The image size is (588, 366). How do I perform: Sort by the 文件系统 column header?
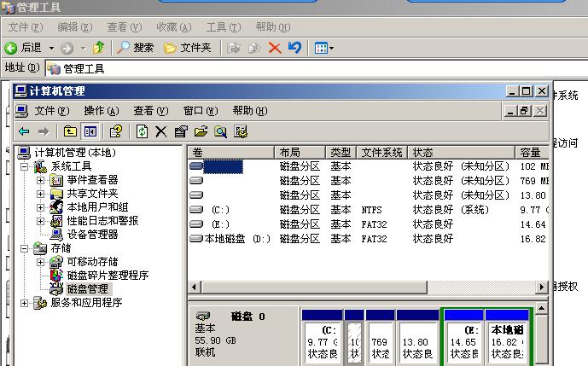(x=382, y=152)
